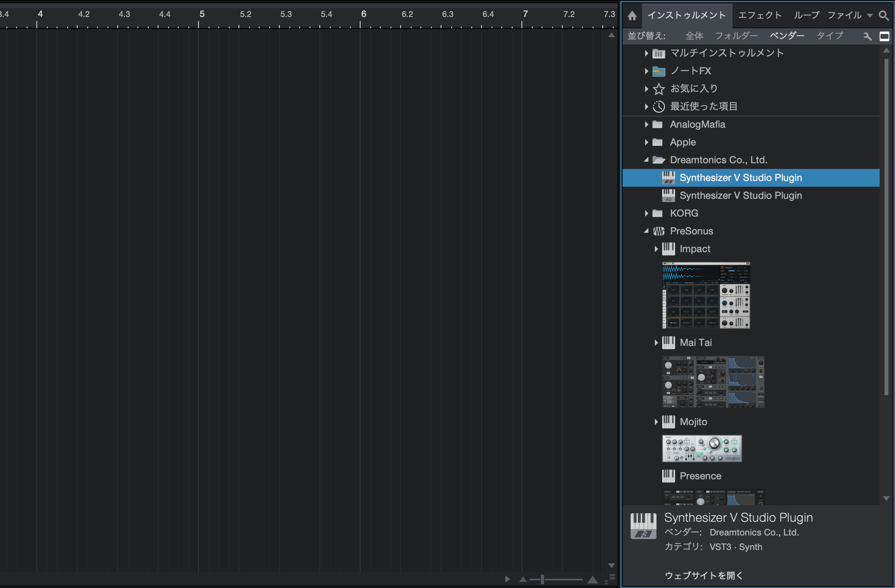Click the Apple folder icon
Image resolution: width=895 pixels, height=588 pixels.
click(658, 142)
